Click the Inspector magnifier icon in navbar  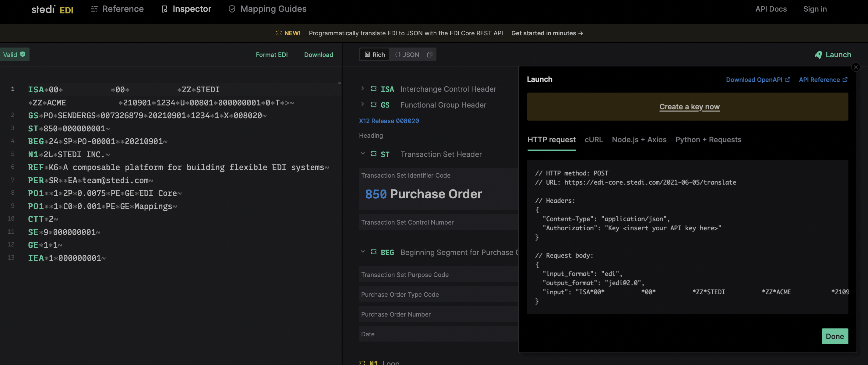click(164, 9)
